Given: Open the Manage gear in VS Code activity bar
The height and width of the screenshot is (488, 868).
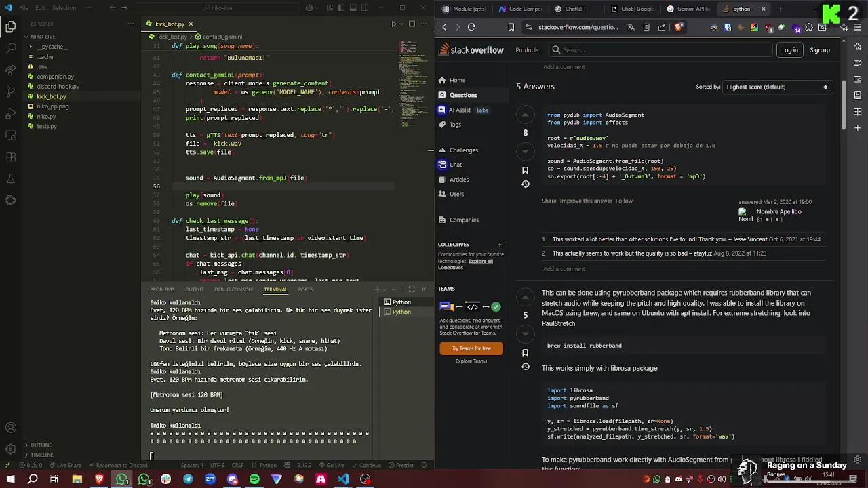Looking at the screenshot, I should 11,449.
